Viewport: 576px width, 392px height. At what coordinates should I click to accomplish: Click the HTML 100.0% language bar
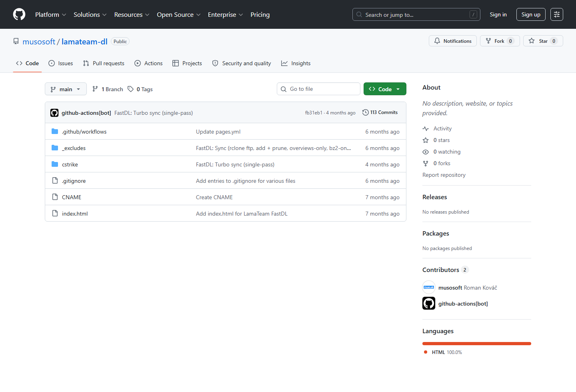click(x=477, y=343)
